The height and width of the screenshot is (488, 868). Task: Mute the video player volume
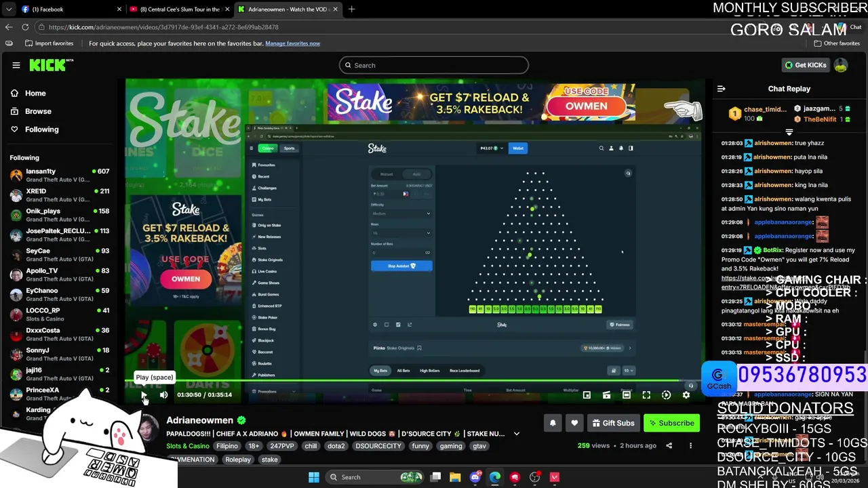[x=163, y=394]
